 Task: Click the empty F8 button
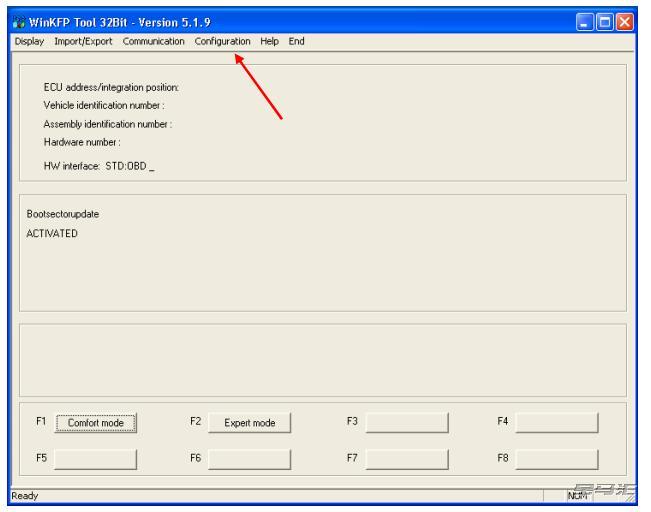557,459
